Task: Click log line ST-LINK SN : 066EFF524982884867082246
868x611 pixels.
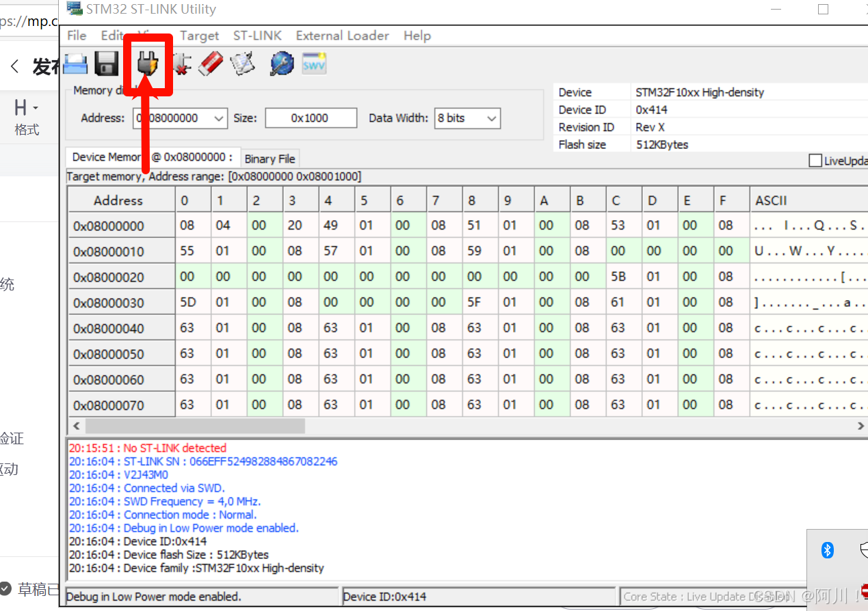Action: tap(203, 461)
